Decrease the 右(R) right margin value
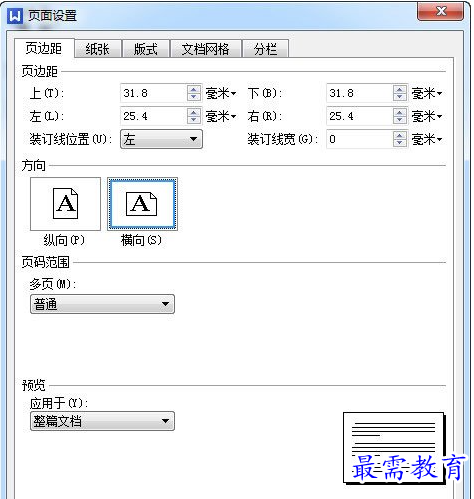The image size is (474, 499). (400, 120)
